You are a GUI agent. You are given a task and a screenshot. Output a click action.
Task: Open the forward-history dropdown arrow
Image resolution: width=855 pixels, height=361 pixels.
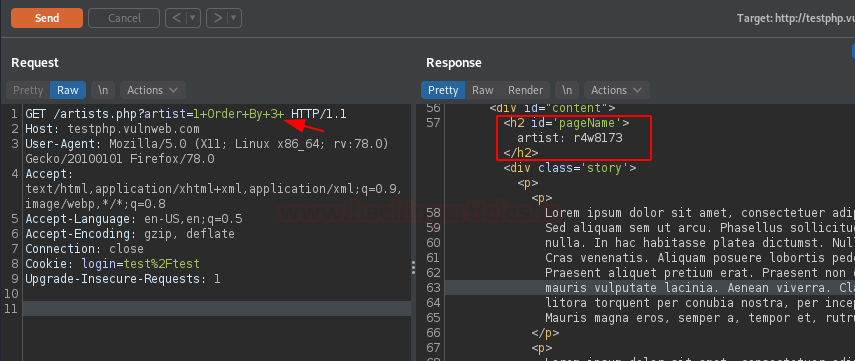click(234, 18)
